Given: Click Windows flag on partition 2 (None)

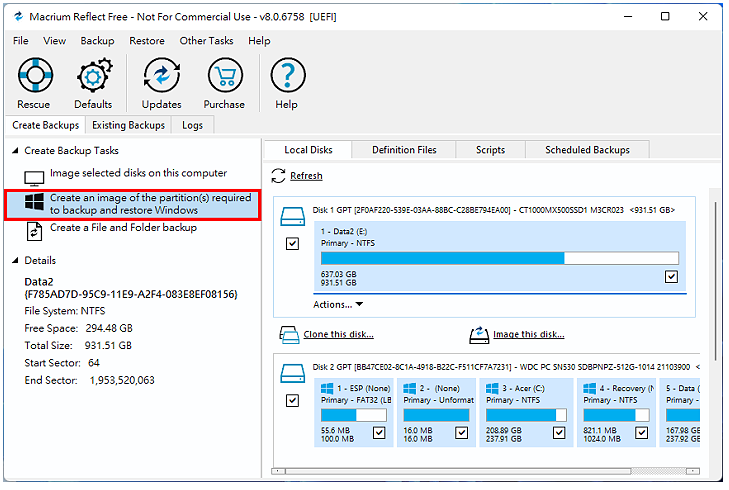Looking at the screenshot, I should (410, 389).
